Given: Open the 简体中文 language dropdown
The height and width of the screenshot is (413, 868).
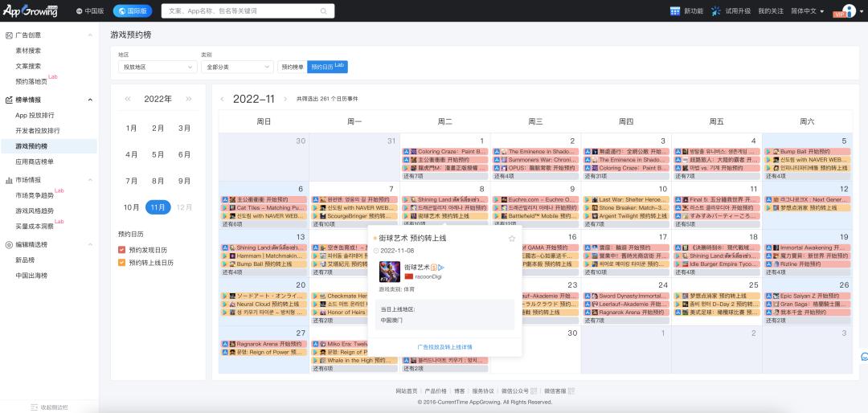Looking at the screenshot, I should tap(807, 11).
